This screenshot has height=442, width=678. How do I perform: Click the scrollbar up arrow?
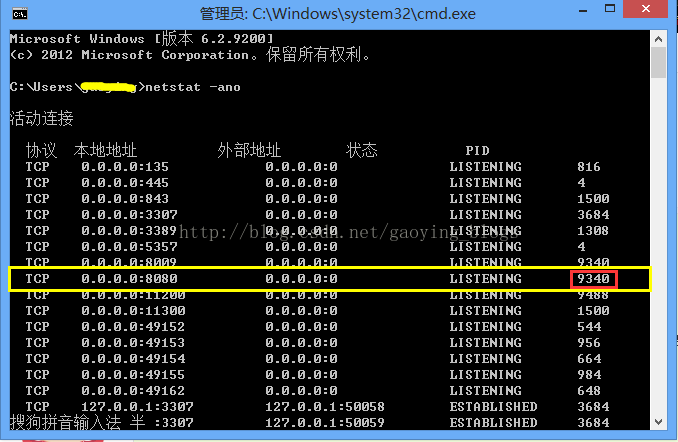(x=659, y=39)
